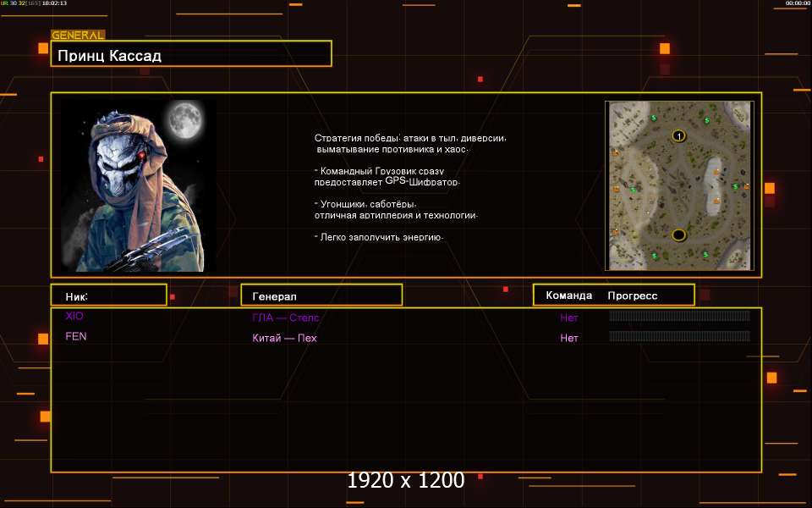Select the empty black start position on minimap
812x508 pixels.
click(x=678, y=235)
